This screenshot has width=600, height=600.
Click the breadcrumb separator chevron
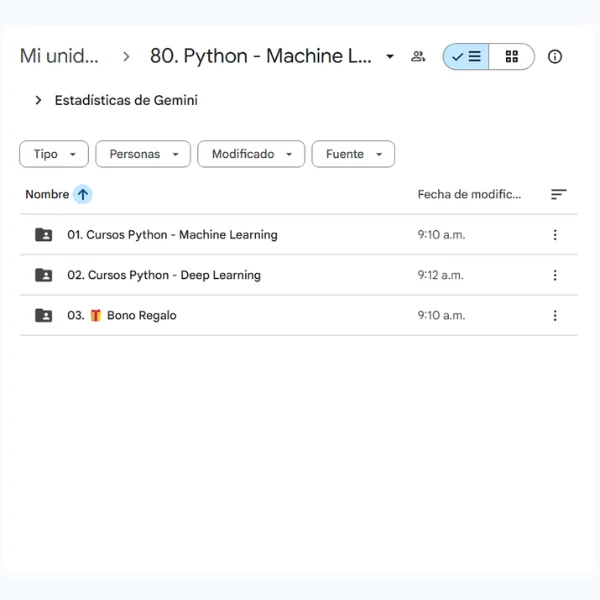click(x=126, y=57)
